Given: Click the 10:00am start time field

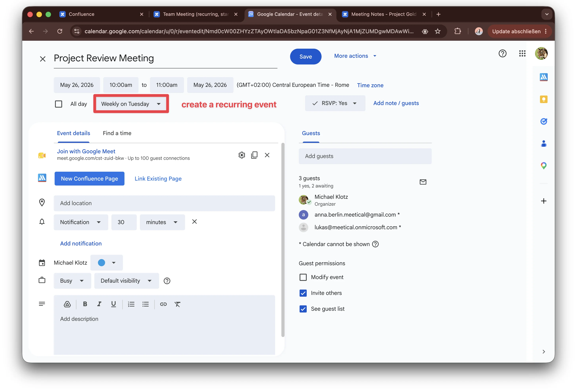Looking at the screenshot, I should point(121,85).
